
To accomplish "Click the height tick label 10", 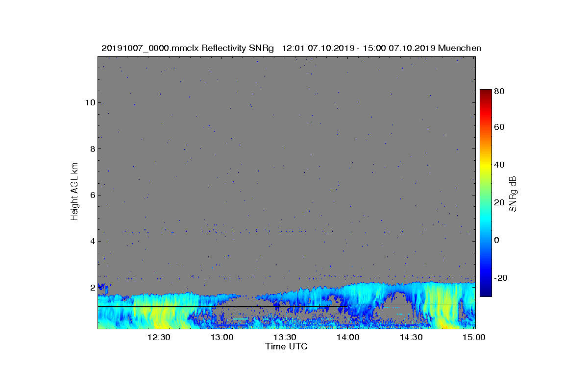I will click(x=90, y=102).
